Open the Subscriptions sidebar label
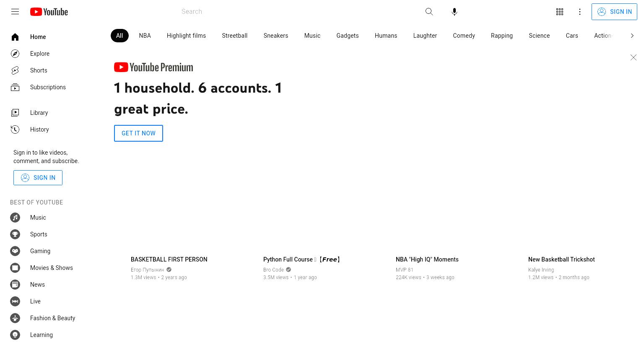 point(48,87)
